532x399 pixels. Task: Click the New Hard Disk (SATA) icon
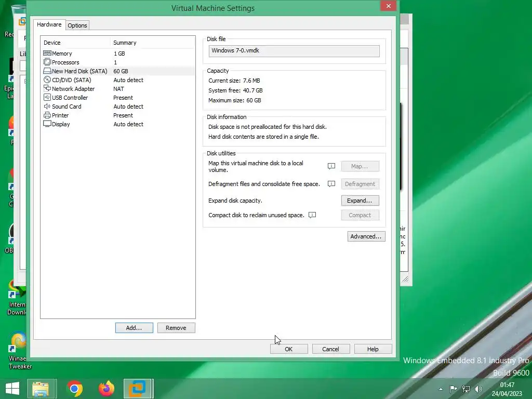47,71
